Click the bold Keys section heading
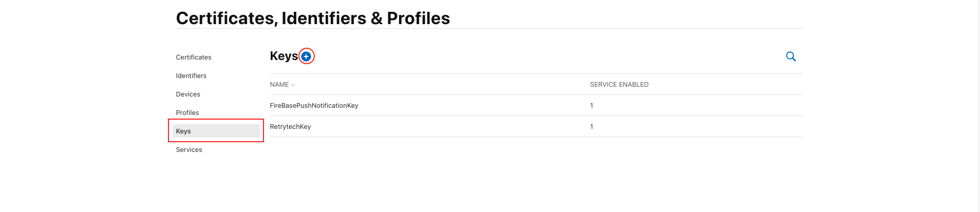 [284, 56]
